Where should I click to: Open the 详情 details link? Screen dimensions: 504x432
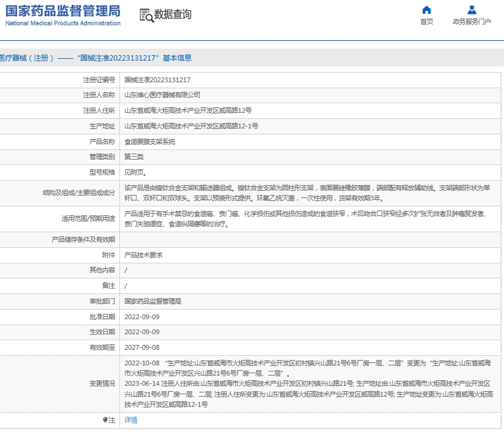tap(131, 420)
